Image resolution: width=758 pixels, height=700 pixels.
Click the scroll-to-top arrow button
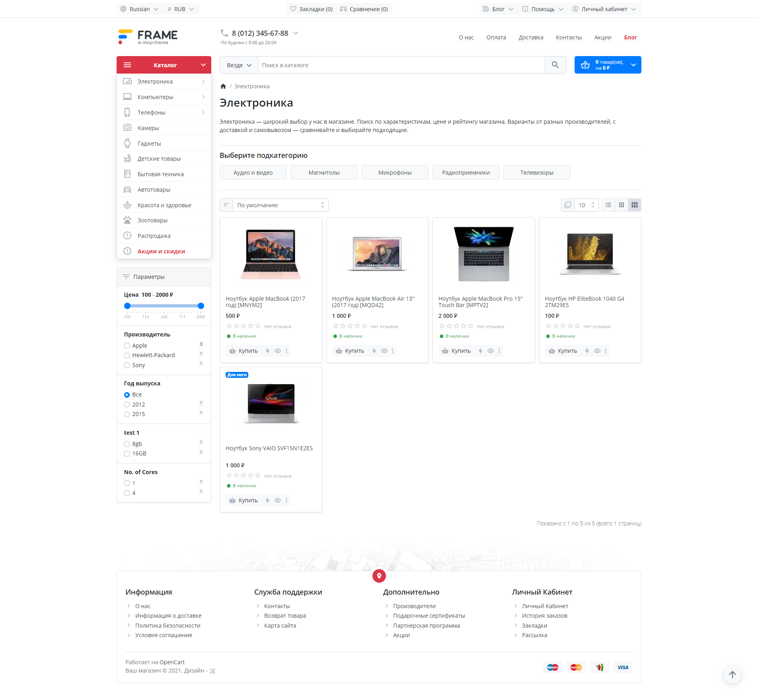click(x=733, y=675)
